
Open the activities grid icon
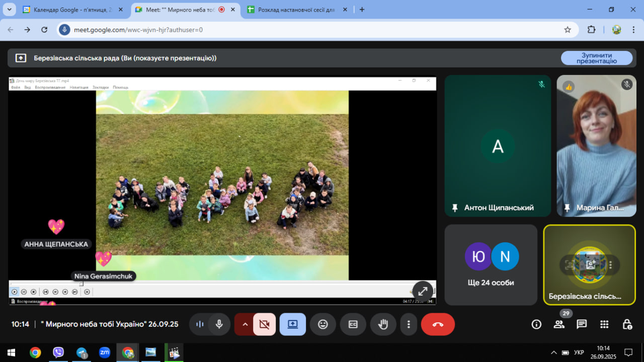[x=604, y=324]
